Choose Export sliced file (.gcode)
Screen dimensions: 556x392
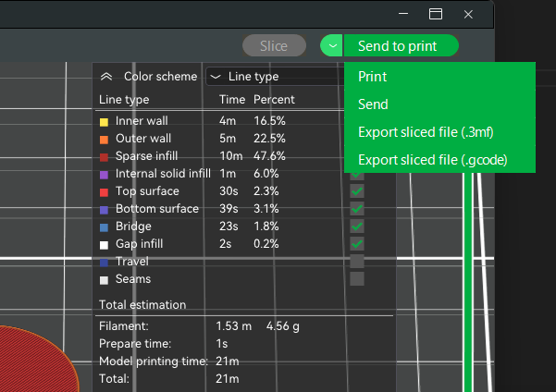tap(432, 160)
